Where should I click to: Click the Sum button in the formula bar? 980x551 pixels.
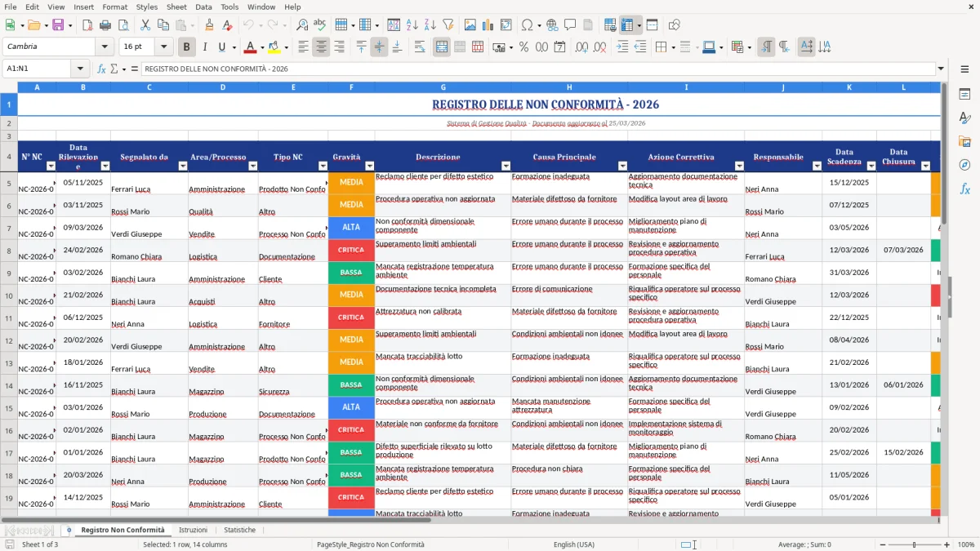(x=115, y=69)
